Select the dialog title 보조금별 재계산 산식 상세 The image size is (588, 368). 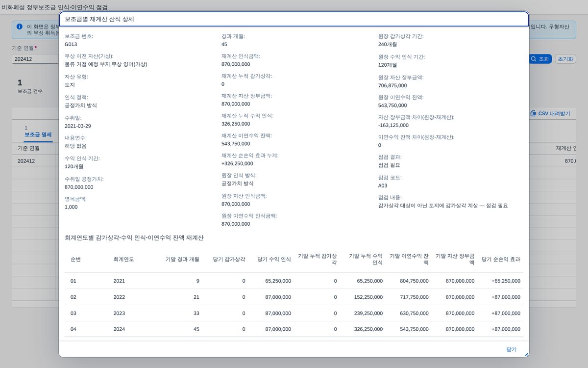99,19
